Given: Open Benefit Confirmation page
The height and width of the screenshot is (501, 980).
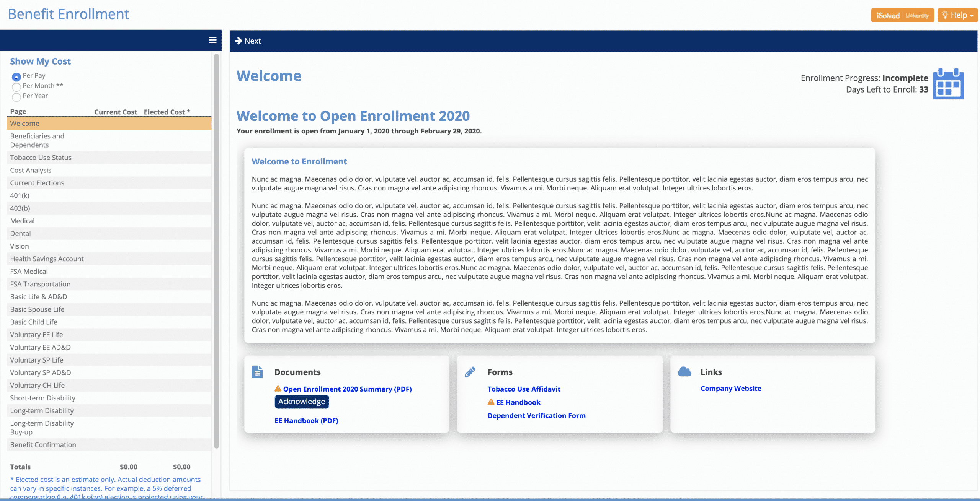Looking at the screenshot, I should pos(109,444).
